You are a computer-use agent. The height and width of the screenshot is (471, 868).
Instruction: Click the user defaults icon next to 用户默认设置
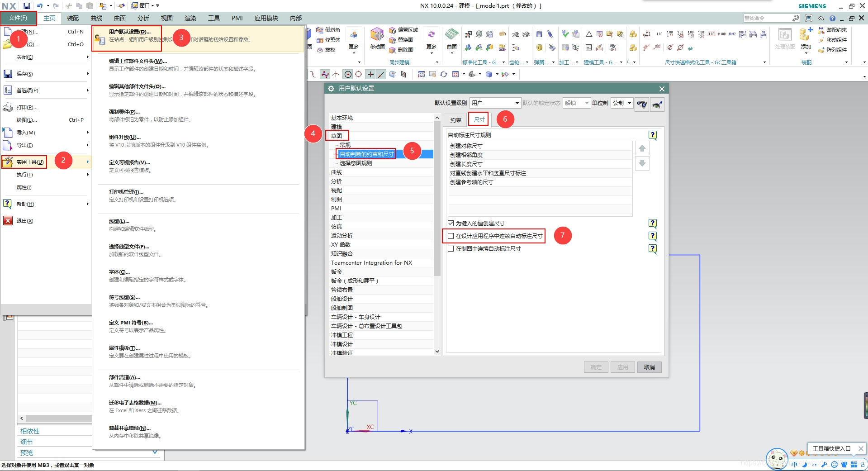[x=100, y=39]
